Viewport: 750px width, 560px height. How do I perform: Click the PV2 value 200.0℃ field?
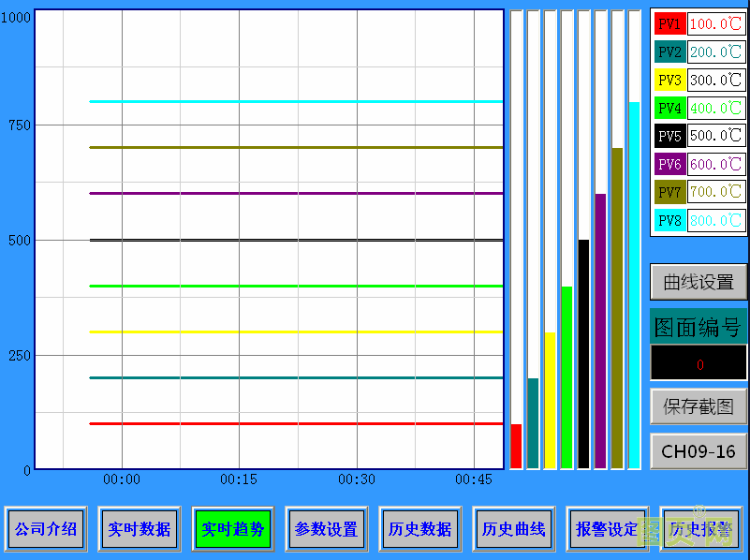[x=716, y=52]
